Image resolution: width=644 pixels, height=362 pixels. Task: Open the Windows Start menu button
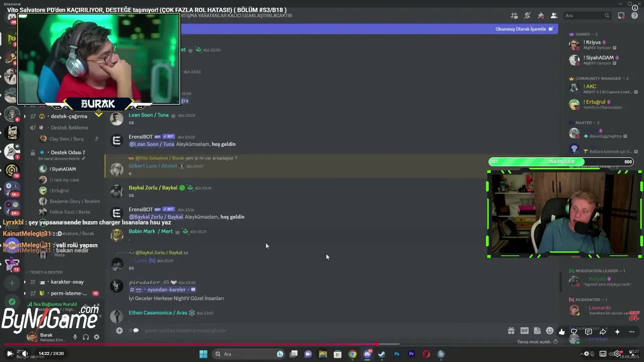click(x=203, y=354)
